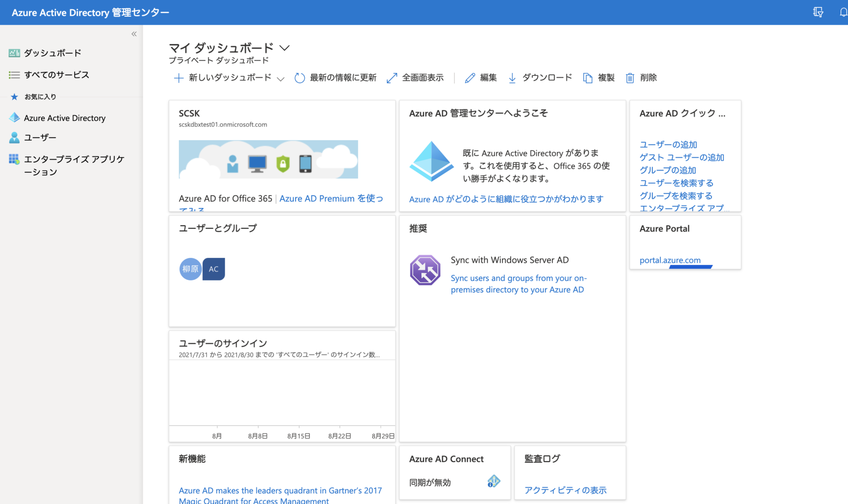Open the directory switcher icon in top bar
The height and width of the screenshot is (504, 848).
818,12
